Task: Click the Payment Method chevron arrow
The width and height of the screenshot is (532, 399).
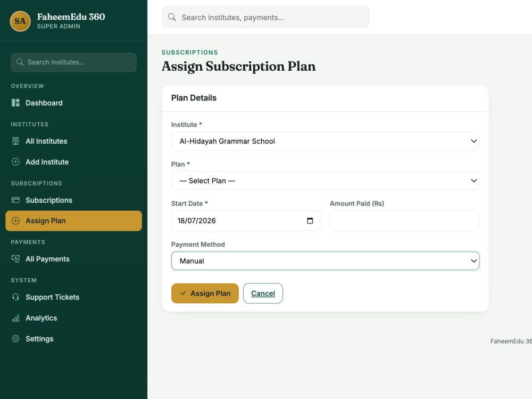Action: 473,261
